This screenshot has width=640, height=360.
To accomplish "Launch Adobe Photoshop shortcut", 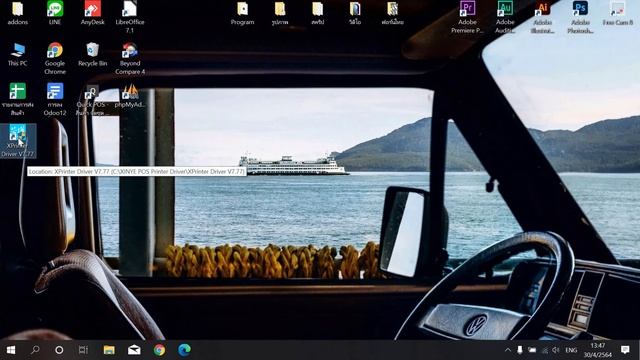I will pyautogui.click(x=580, y=16).
